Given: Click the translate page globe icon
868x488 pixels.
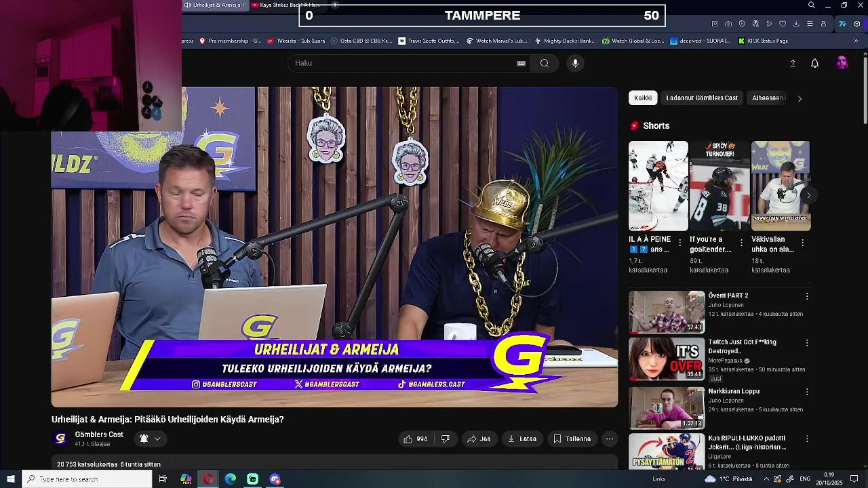Looking at the screenshot, I should point(755,24).
